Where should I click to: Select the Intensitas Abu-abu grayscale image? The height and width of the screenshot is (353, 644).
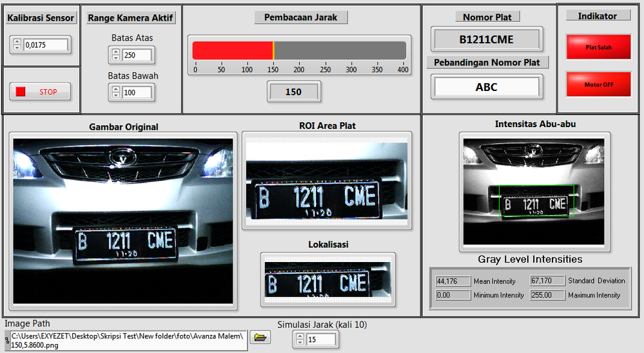(x=534, y=192)
